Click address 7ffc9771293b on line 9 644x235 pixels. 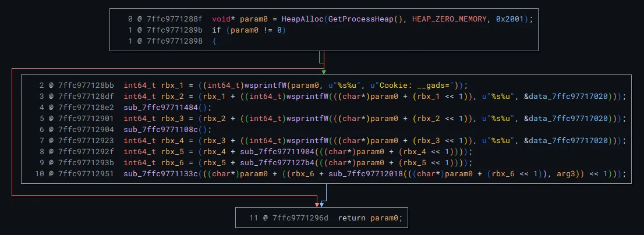[x=86, y=163]
